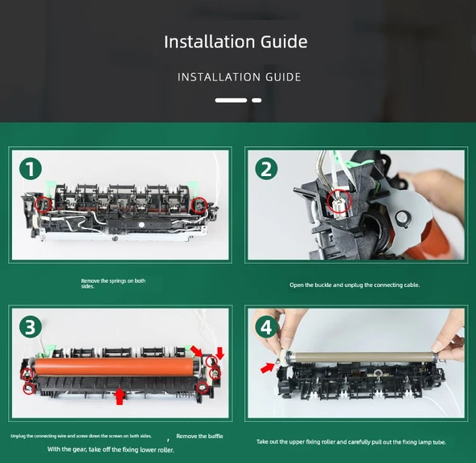The image size is (476, 463).
Task: Open the step 1 fuser unit photo
Action: tap(121, 205)
